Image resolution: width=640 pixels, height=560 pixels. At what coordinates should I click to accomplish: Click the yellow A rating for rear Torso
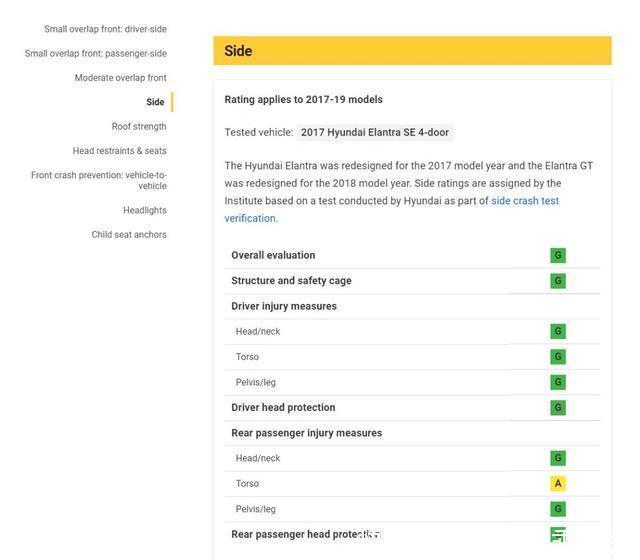point(558,484)
